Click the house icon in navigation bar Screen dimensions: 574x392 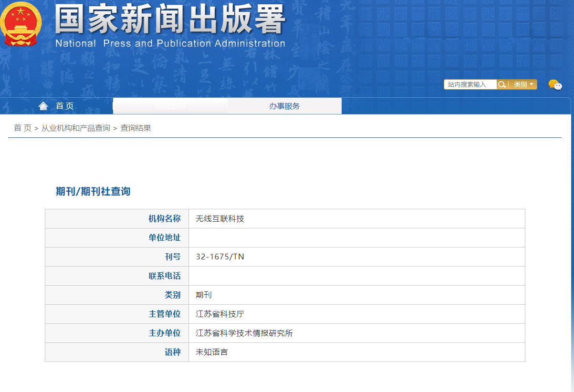(x=43, y=106)
